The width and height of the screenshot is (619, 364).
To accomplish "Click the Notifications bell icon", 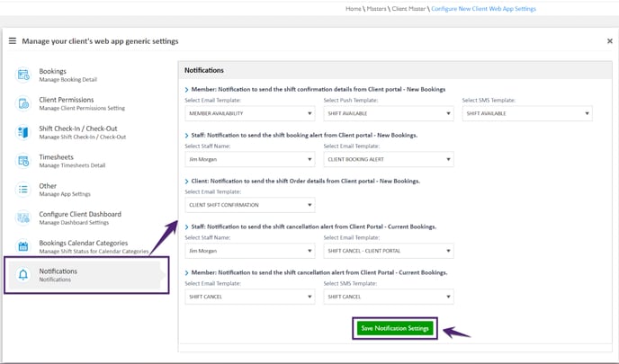I will pos(23,275).
